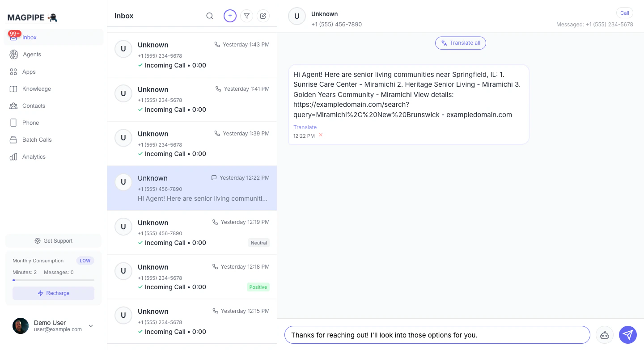Click the Translate link under message
The image size is (644, 350).
pos(305,127)
